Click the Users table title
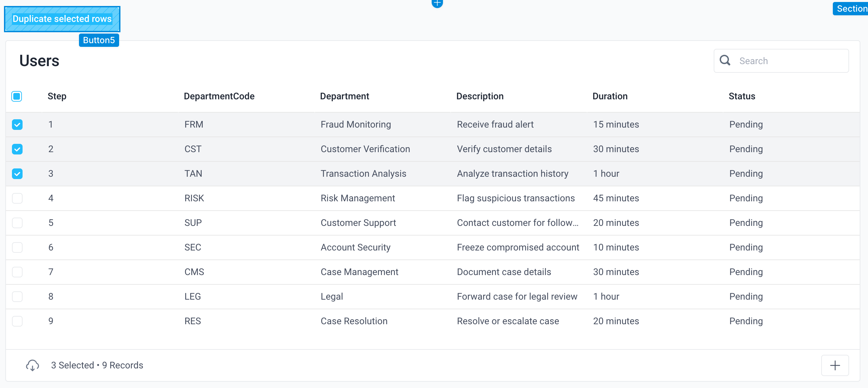Viewport: 868px width, 388px height. pos(39,61)
